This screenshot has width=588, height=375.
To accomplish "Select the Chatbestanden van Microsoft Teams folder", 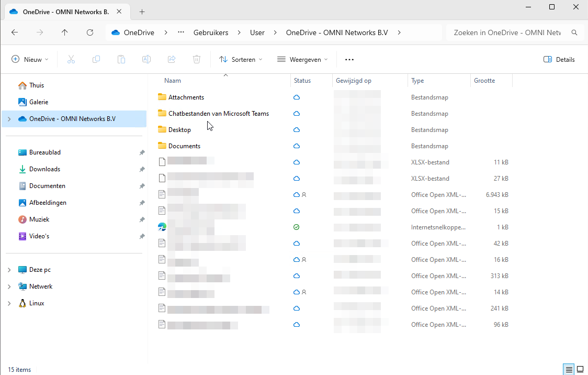I will tap(218, 114).
